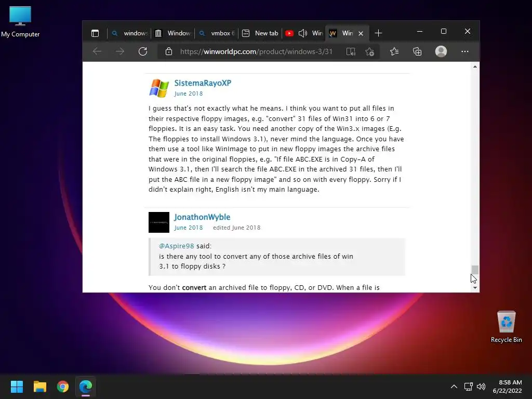Open the clock and date panel
Screen dimensions: 532x399
[507, 387]
